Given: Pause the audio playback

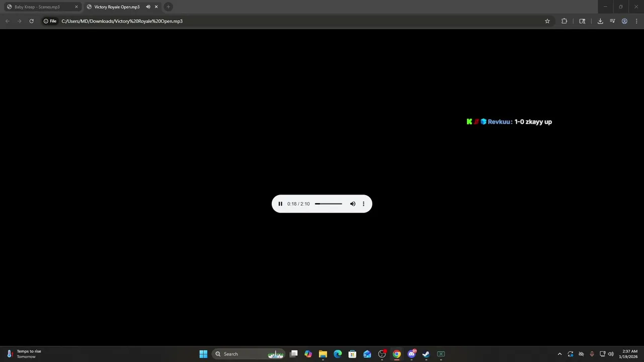Looking at the screenshot, I should click(x=280, y=204).
